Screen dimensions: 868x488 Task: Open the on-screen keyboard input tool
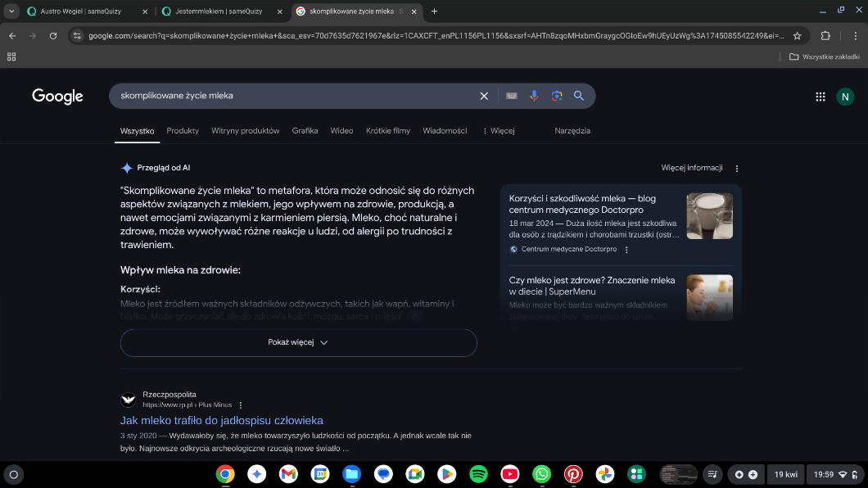(512, 96)
